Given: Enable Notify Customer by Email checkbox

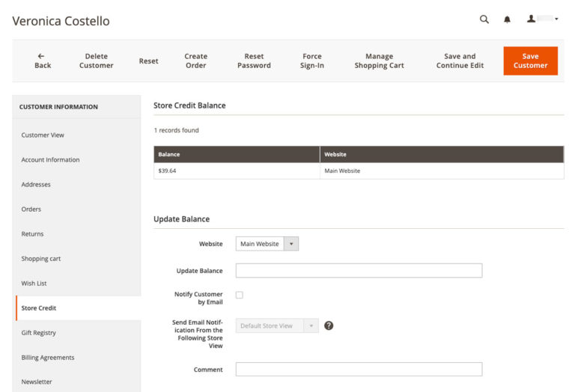Looking at the screenshot, I should [x=240, y=295].
